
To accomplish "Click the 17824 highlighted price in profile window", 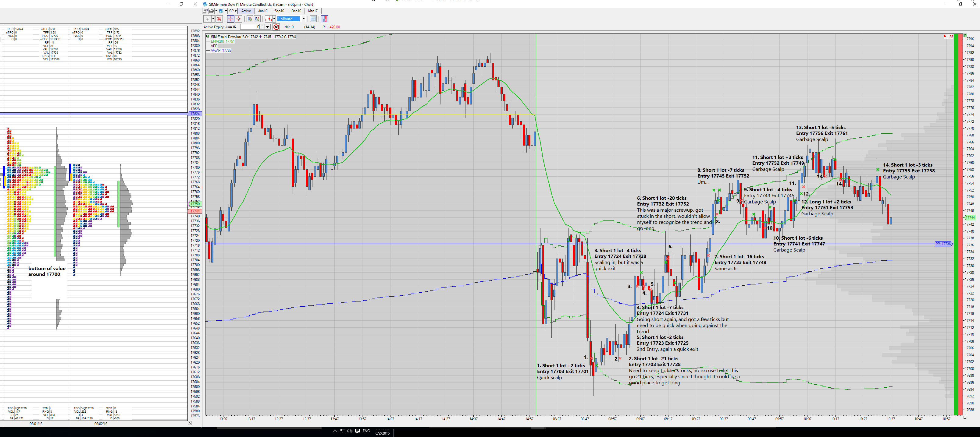I will [195, 114].
